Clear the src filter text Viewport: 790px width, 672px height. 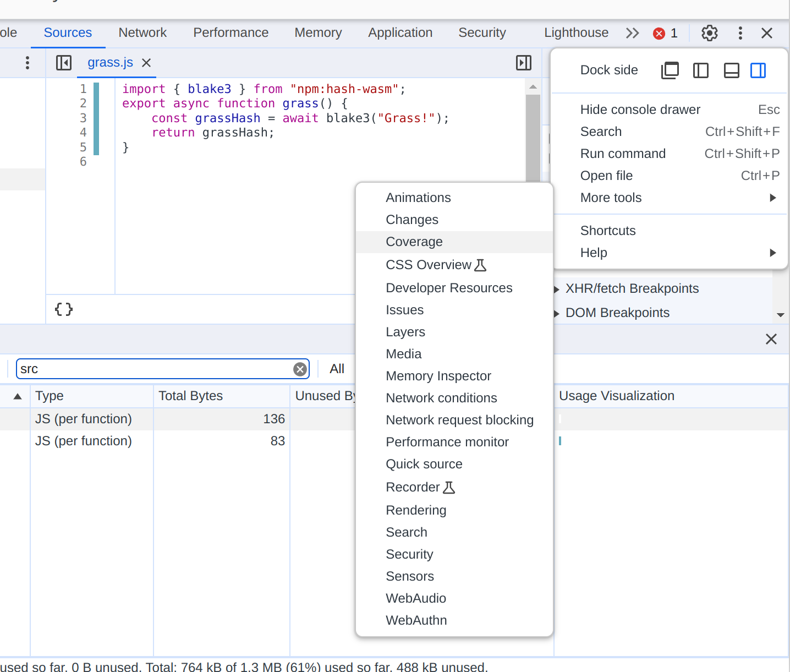click(300, 369)
